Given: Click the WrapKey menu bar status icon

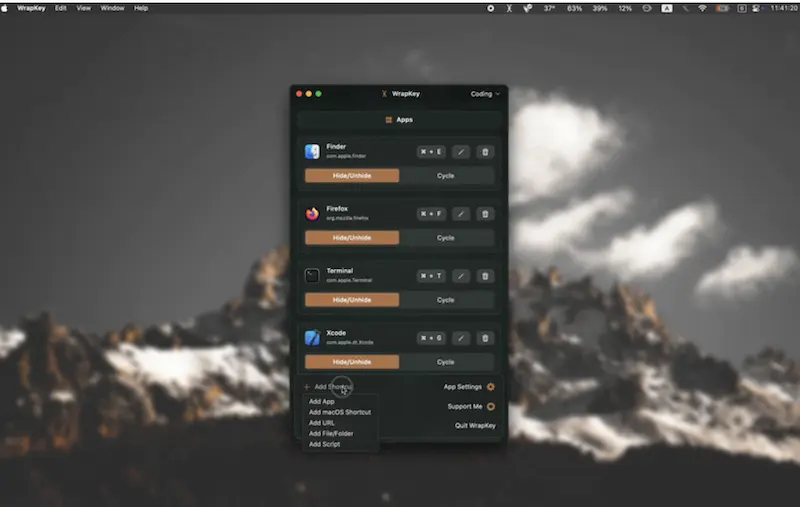Looking at the screenshot, I should tap(509, 8).
